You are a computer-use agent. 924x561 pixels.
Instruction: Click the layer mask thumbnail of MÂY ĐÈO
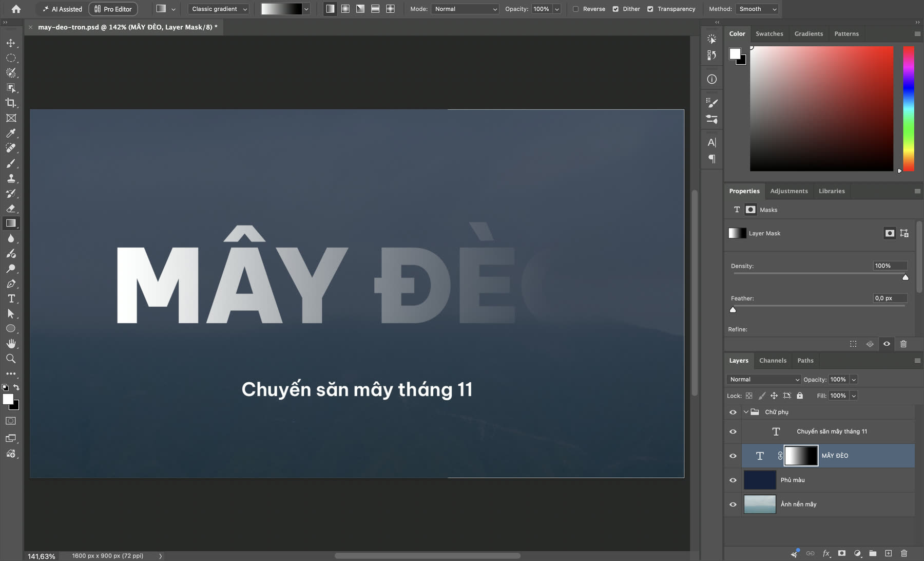tap(801, 456)
